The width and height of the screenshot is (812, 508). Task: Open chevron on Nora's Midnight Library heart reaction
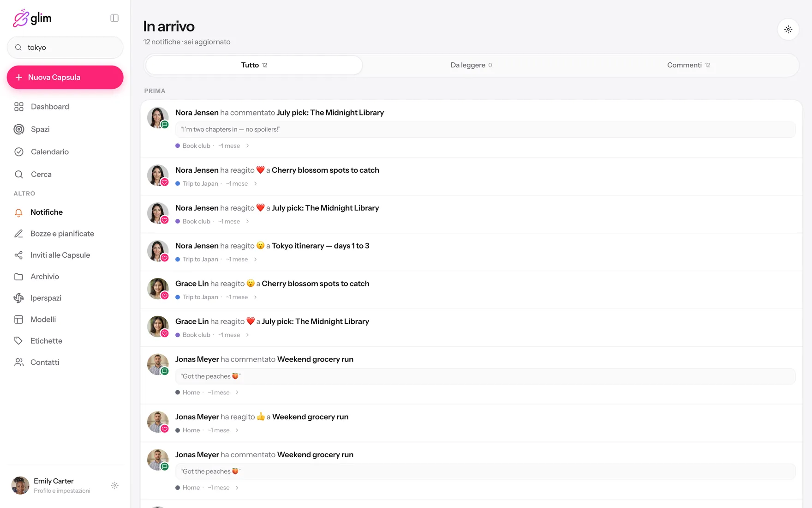pyautogui.click(x=248, y=222)
